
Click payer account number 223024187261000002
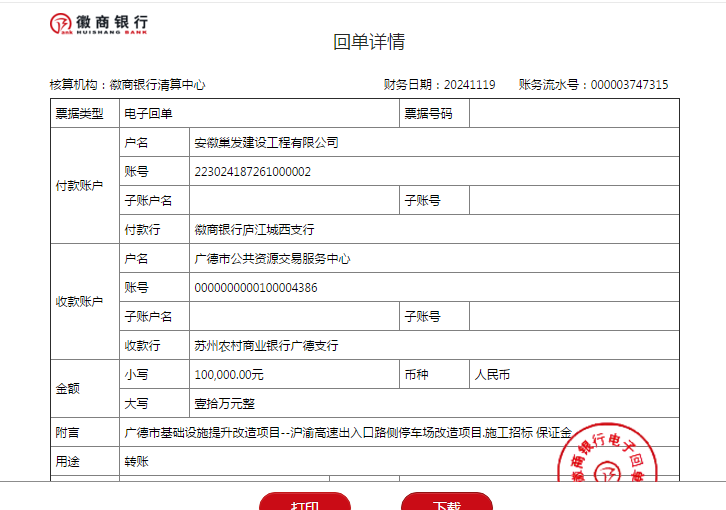tap(252, 172)
